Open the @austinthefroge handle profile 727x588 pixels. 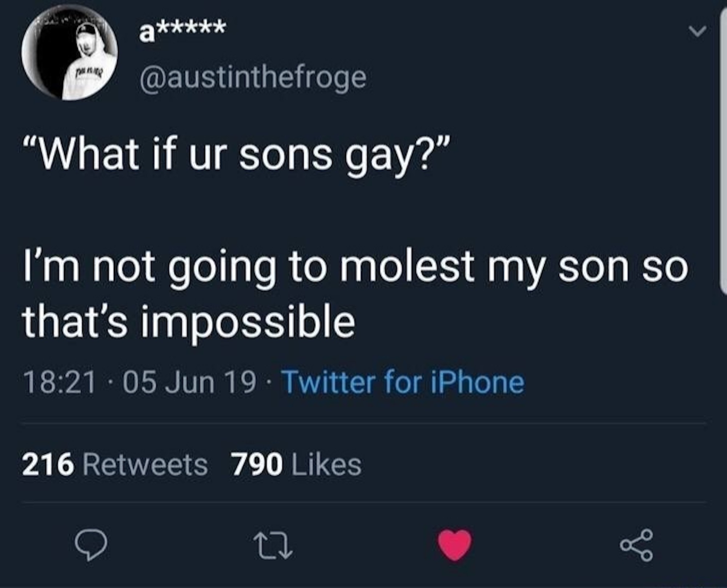coord(253,77)
